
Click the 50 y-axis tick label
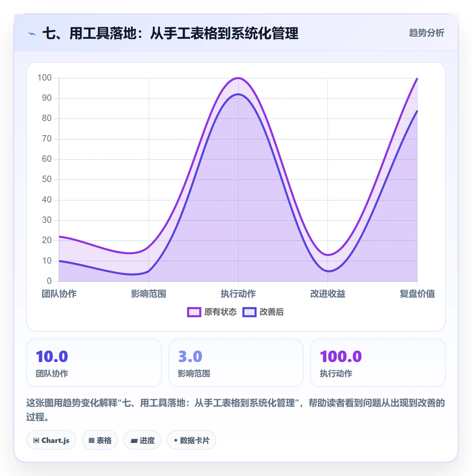[47, 179]
